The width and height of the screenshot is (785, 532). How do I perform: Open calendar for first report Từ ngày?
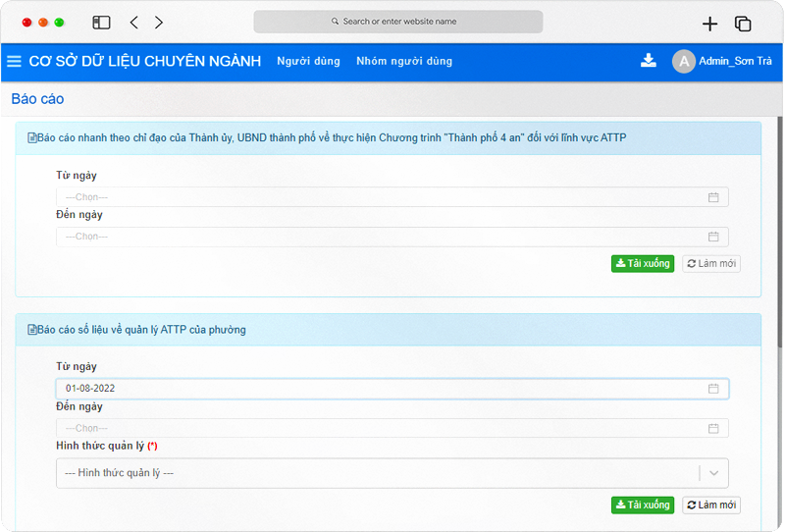coord(713,197)
